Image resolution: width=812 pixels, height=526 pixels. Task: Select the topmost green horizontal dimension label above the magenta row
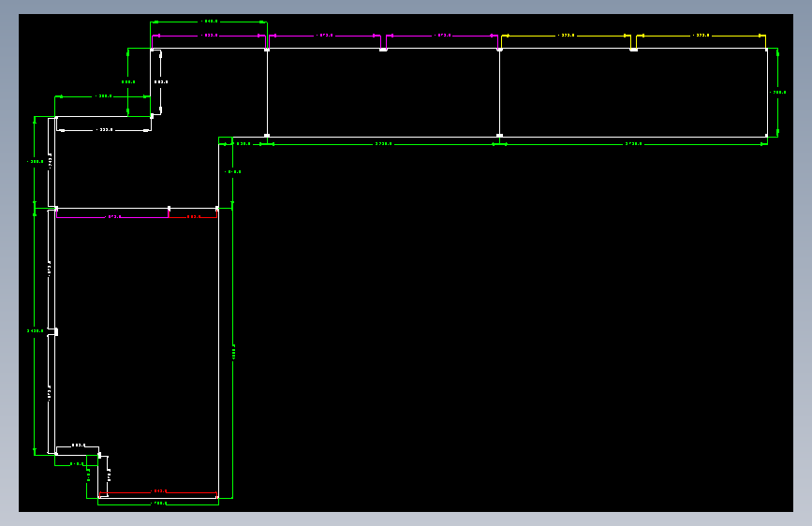pos(210,22)
